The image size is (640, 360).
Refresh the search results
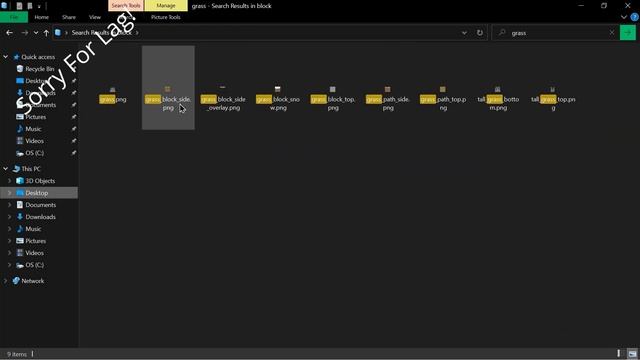480,33
